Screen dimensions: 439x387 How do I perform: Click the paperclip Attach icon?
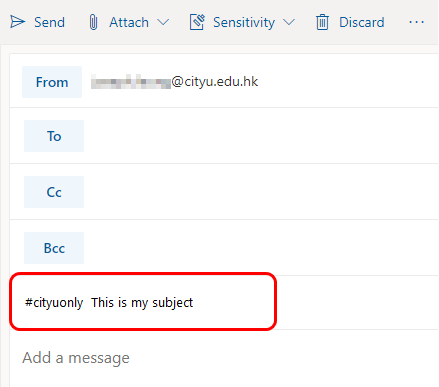(x=94, y=22)
